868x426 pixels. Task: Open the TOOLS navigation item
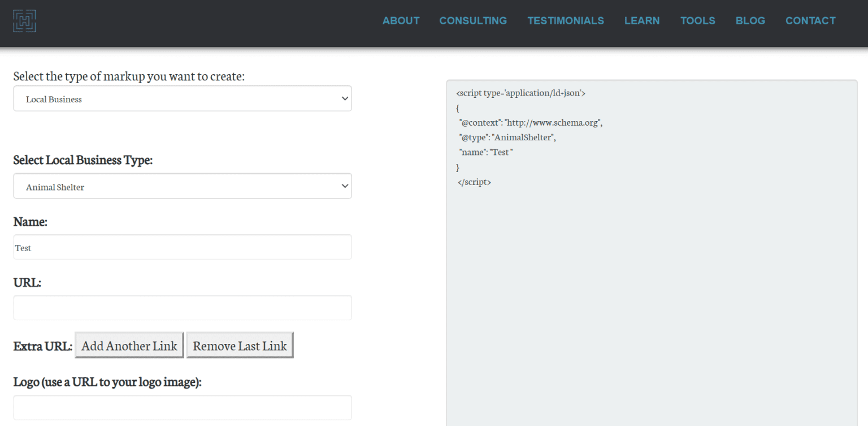[x=697, y=20]
